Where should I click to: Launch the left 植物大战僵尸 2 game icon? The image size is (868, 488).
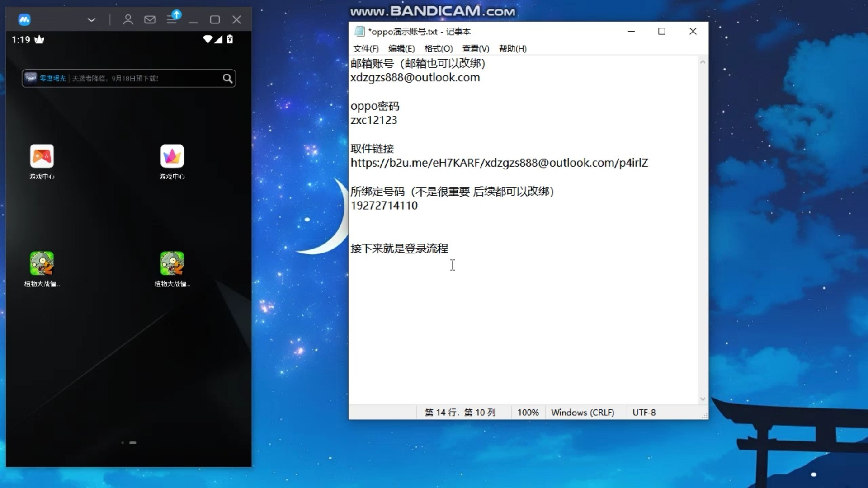pos(42,263)
